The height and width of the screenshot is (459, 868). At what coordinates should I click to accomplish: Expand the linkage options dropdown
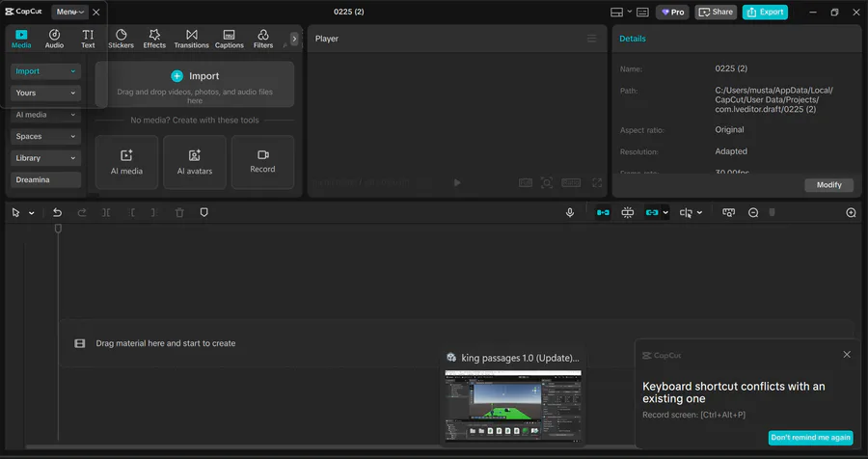pyautogui.click(x=665, y=212)
